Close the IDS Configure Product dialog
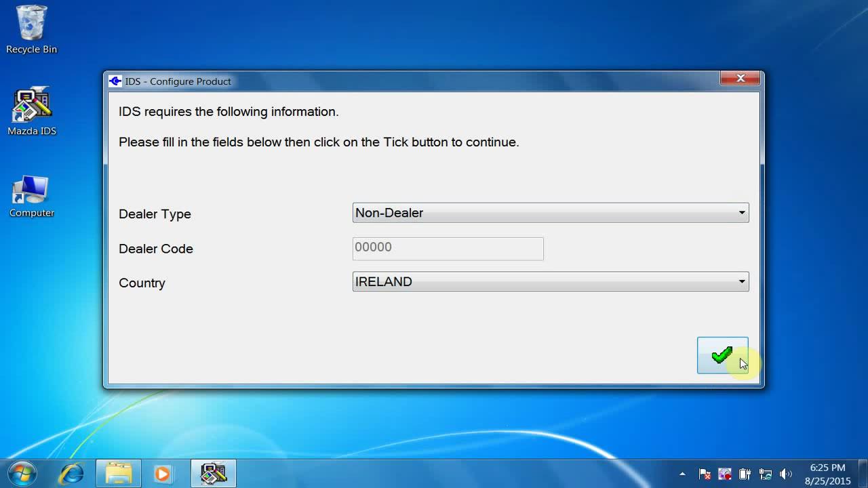The image size is (868, 488). pos(741,79)
